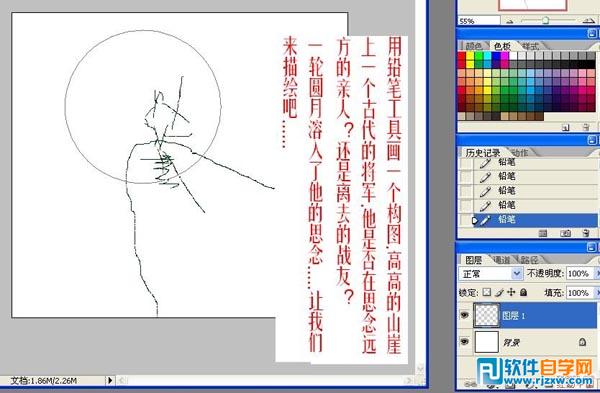This screenshot has width=600, height=393.
Task: Open status bar 文档 info arrow menu
Action: [110, 380]
